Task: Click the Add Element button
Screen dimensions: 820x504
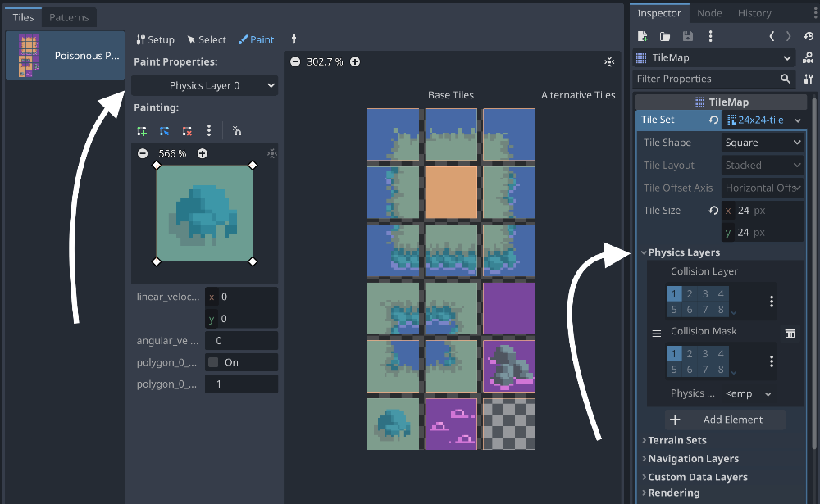Action: 725,420
